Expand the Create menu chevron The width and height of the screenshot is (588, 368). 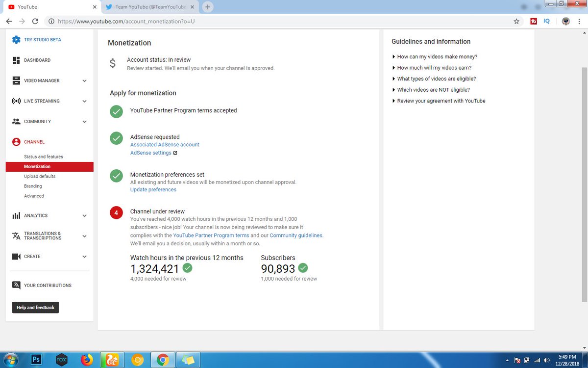[84, 257]
